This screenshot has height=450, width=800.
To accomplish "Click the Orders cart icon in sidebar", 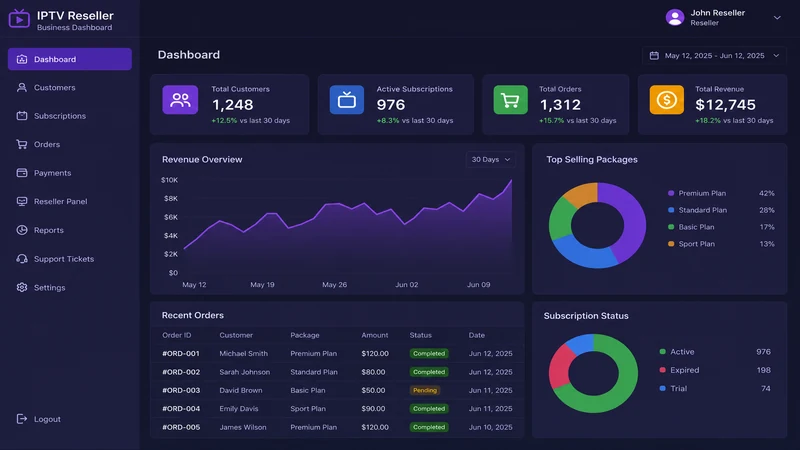I will [21, 144].
